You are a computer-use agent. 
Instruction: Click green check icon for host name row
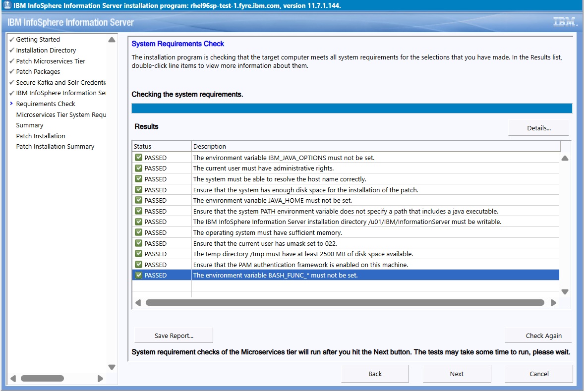138,179
